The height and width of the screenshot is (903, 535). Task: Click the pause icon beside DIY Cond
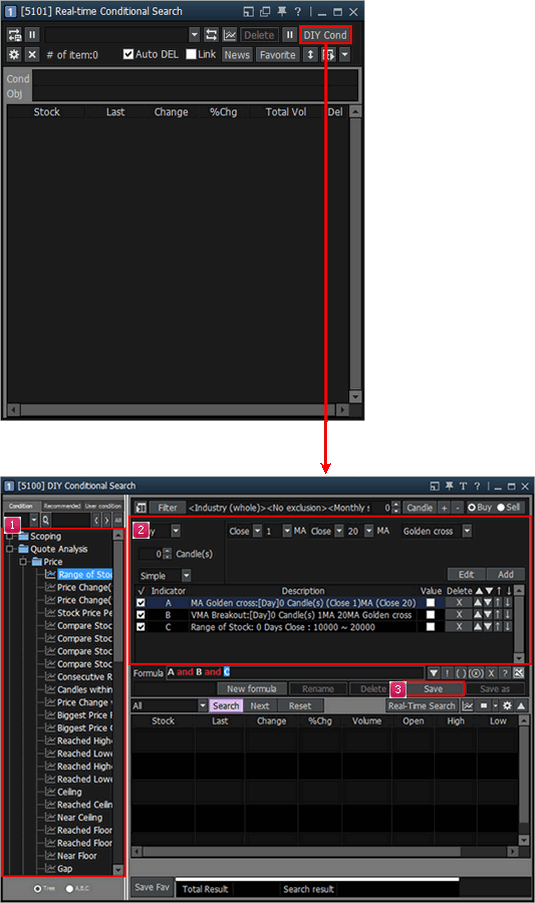(290, 35)
